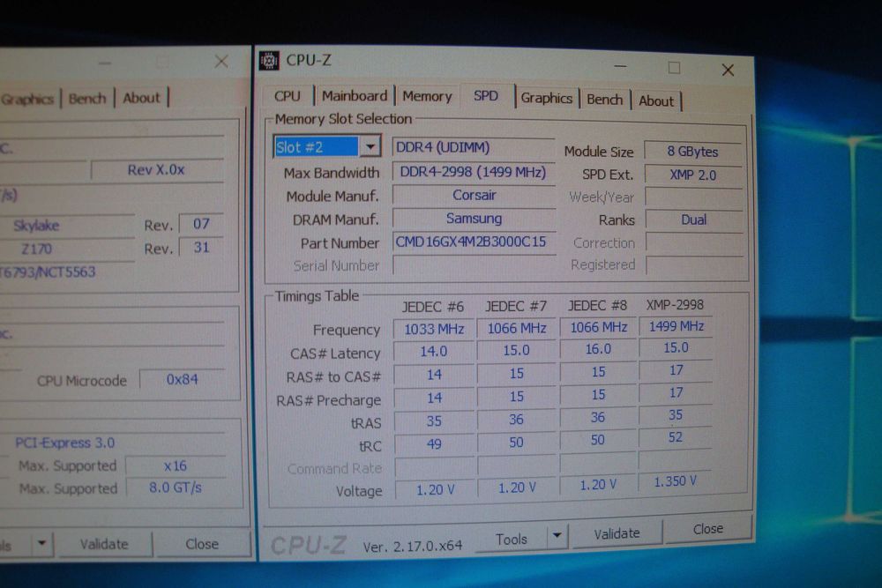Viewport: 882px width, 588px height.
Task: Open About tab in front CPU-Z window
Action: [656, 101]
